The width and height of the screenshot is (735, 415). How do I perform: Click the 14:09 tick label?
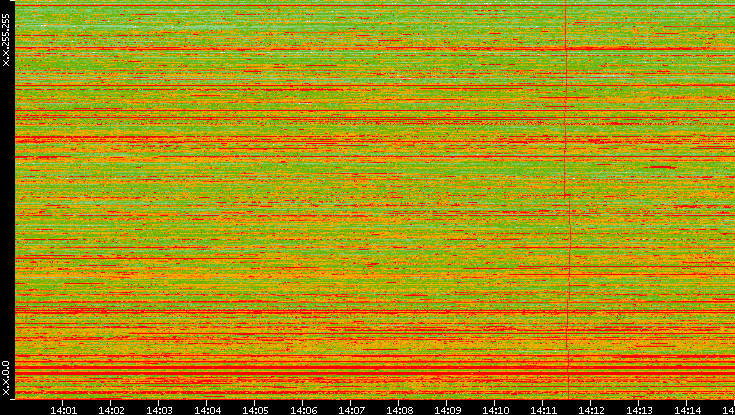[447, 411]
